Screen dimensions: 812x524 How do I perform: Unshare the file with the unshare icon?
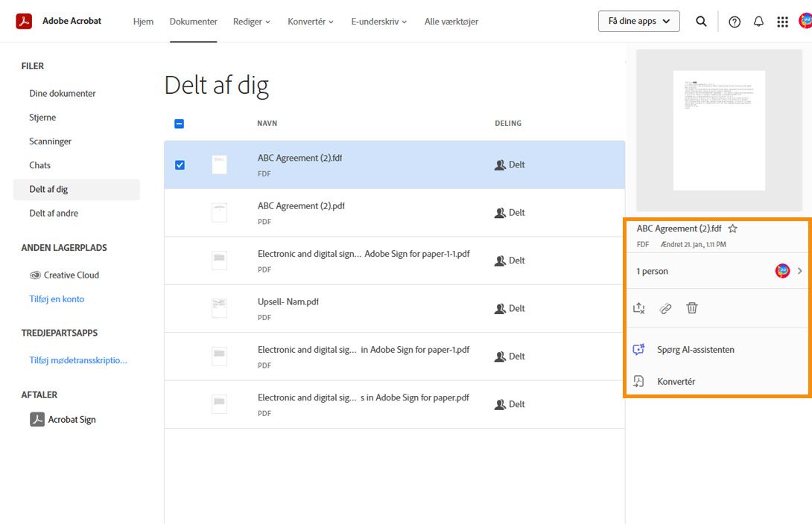point(638,307)
